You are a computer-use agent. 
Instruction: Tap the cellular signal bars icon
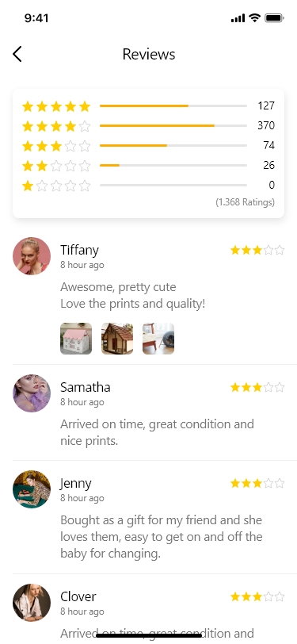[238, 18]
